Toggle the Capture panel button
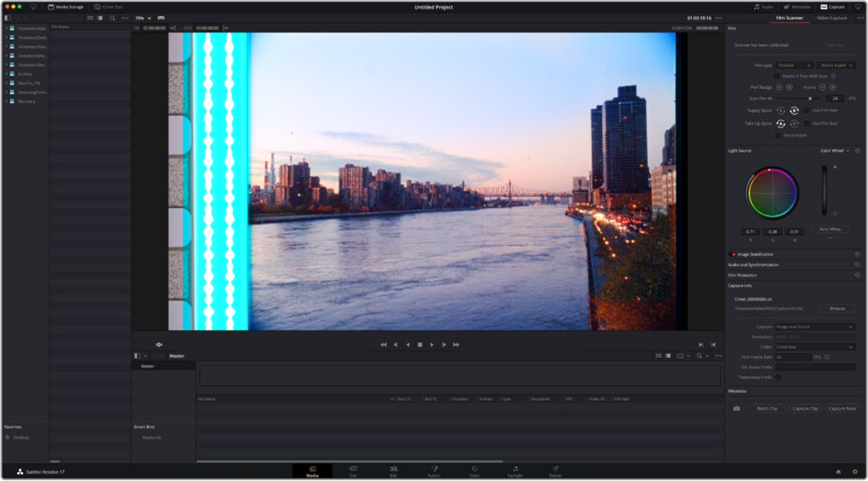This screenshot has width=868, height=481. [x=832, y=7]
